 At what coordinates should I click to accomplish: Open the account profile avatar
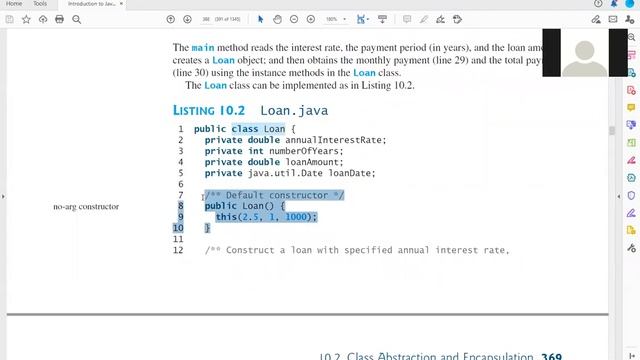[x=630, y=4]
